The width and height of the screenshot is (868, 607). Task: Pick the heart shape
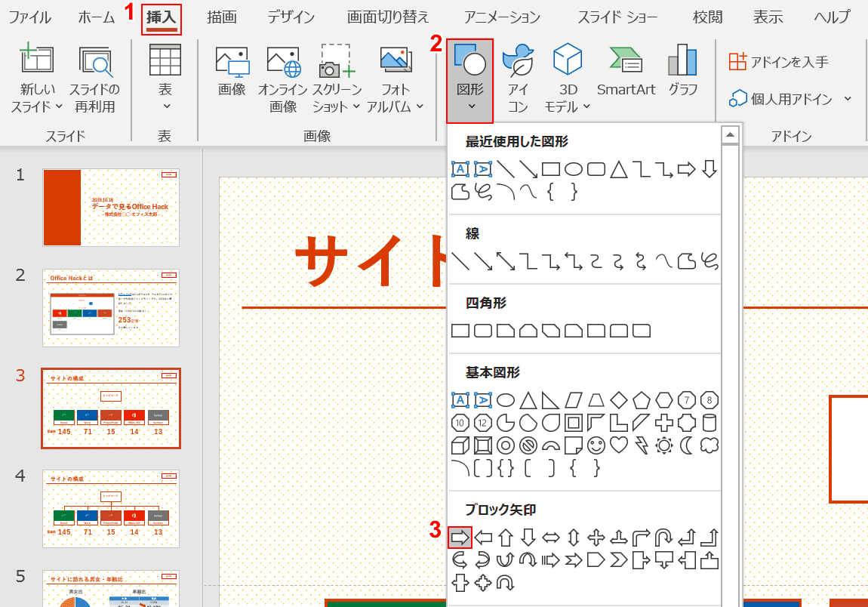pos(619,445)
